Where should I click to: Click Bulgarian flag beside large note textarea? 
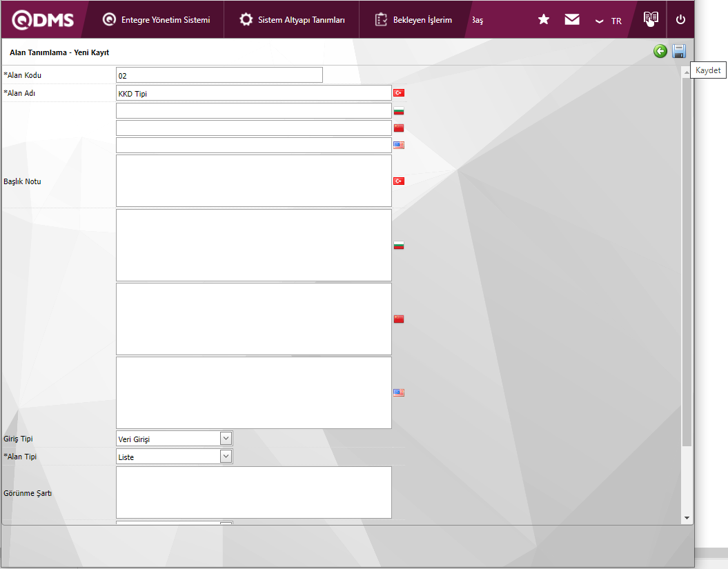click(399, 245)
